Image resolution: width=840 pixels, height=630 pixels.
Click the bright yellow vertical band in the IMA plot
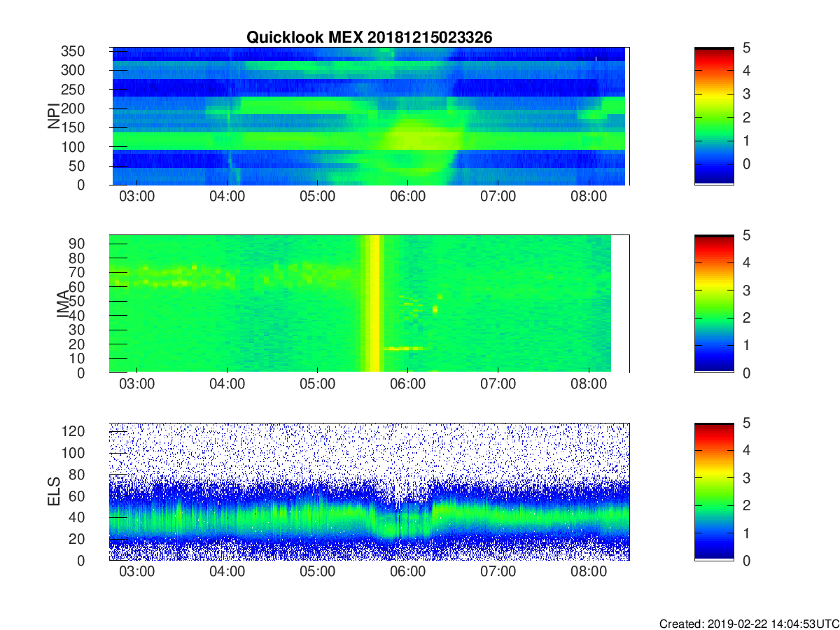(x=374, y=304)
